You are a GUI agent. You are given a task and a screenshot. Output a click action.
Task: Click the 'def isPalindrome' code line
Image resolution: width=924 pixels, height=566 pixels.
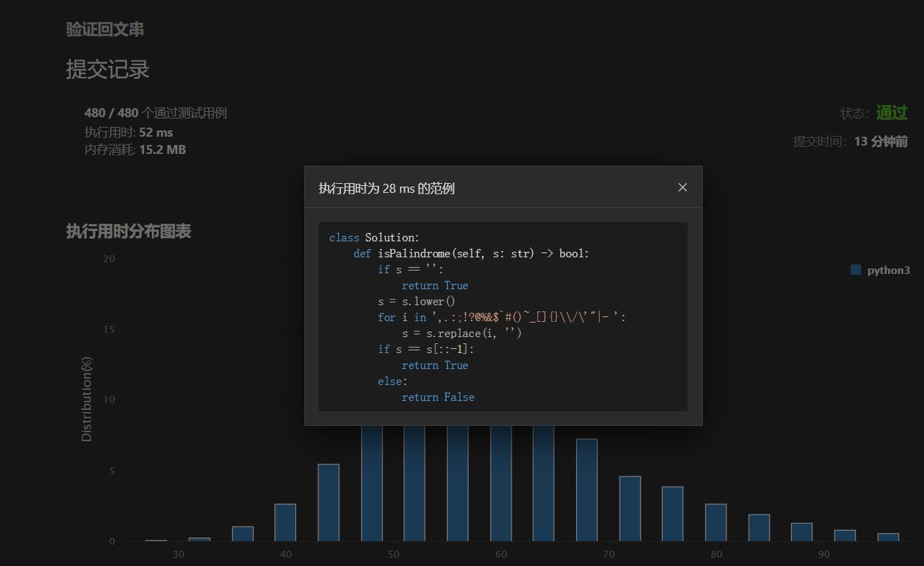pyautogui.click(x=471, y=254)
